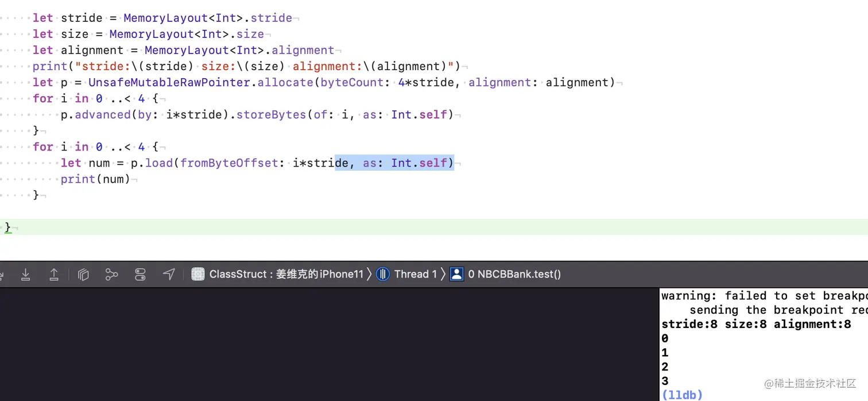
Task: Click 'allocate' method call in code
Action: (285, 82)
